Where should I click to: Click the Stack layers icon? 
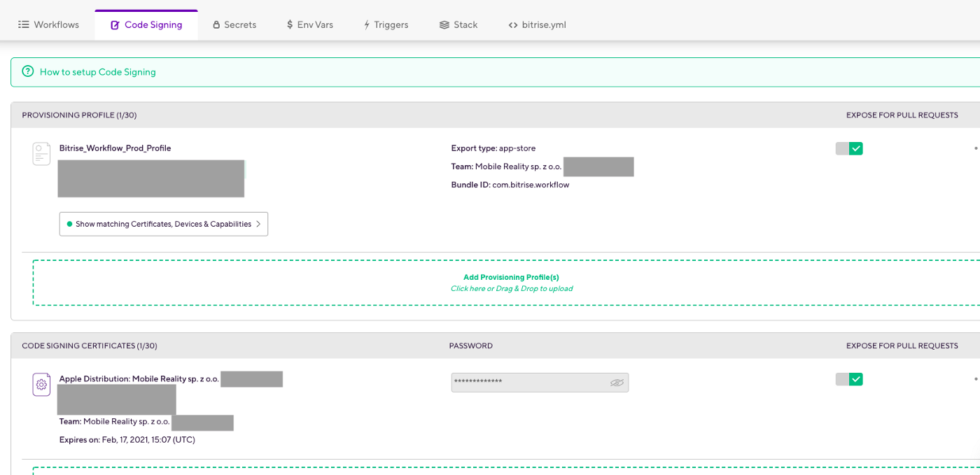[x=444, y=24]
